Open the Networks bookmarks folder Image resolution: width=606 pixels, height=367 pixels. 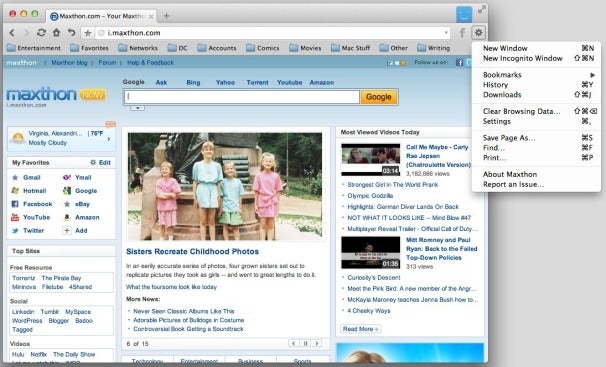click(x=138, y=48)
